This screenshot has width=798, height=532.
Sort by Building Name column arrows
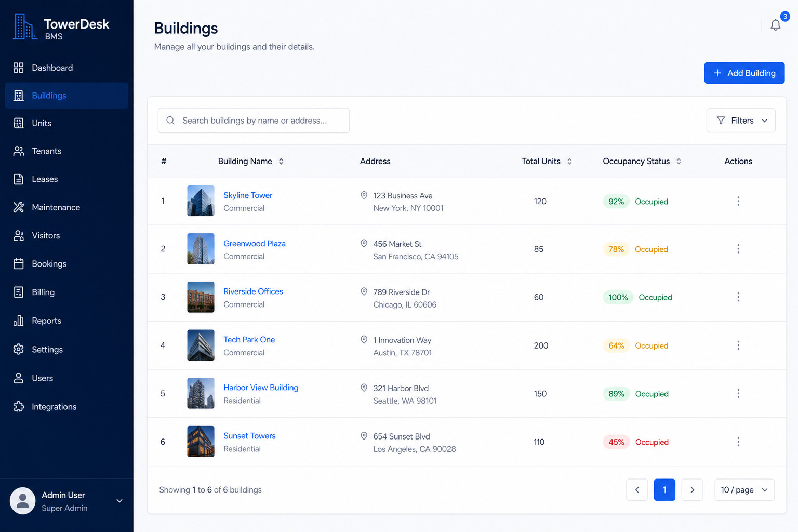[x=281, y=161]
